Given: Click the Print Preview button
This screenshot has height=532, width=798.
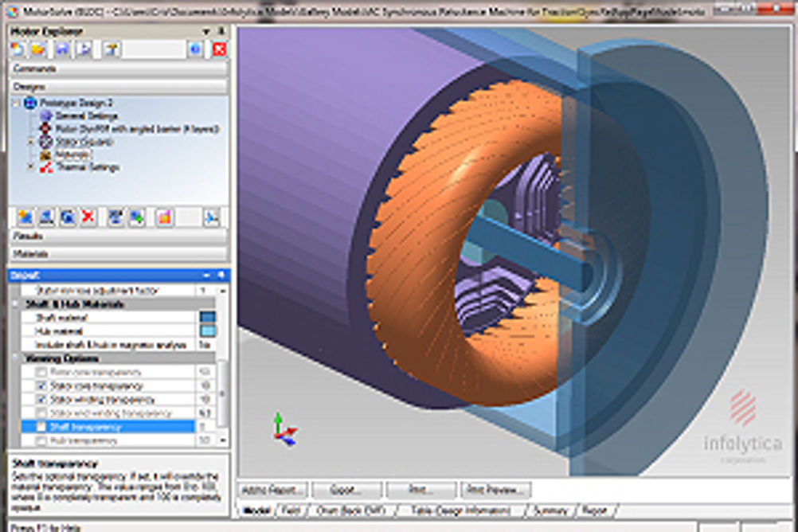Looking at the screenshot, I should coord(496,491).
